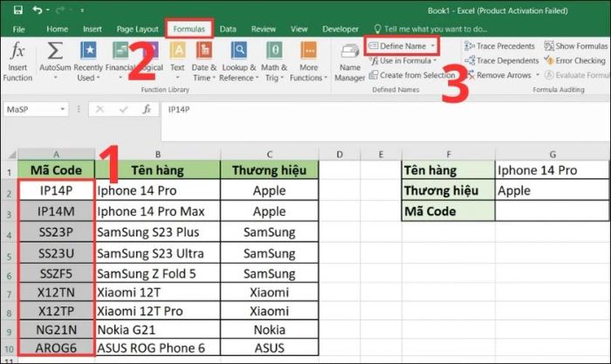Expand the Name Box dropdown arrow
Image resolution: width=611 pixels, height=364 pixels.
pos(63,109)
